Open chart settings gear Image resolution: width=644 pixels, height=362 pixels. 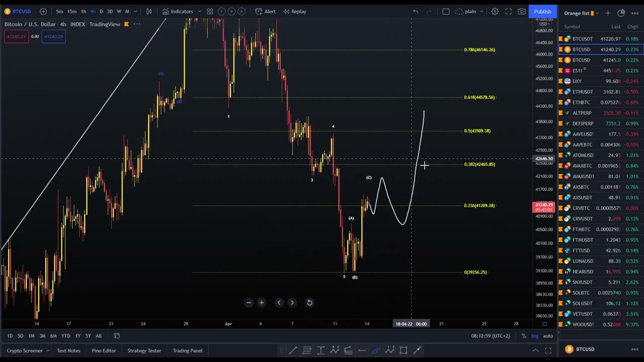pyautogui.click(x=495, y=11)
